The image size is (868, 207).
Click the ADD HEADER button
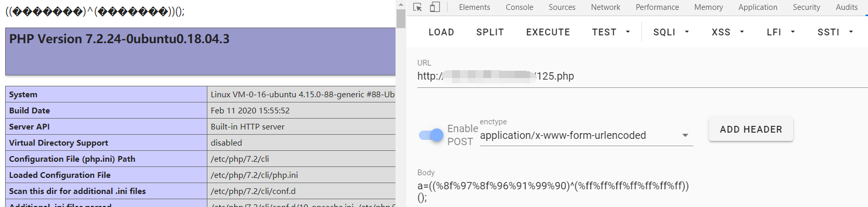[751, 130]
